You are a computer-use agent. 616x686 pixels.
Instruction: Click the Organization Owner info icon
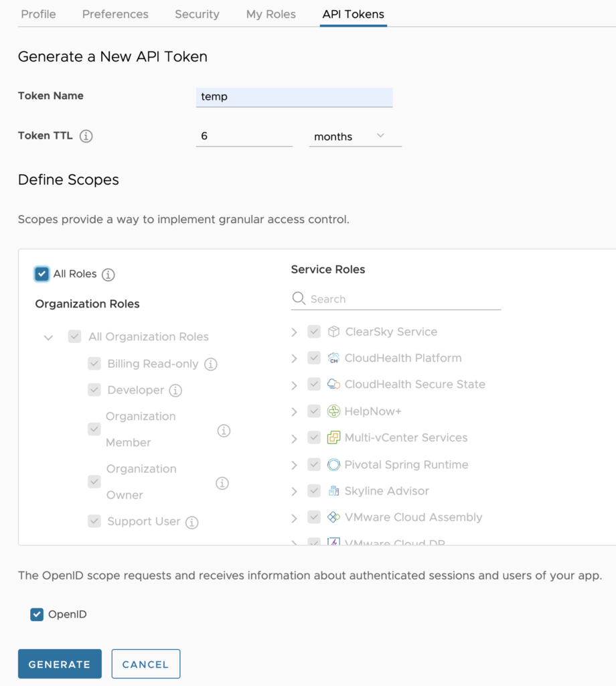[x=222, y=483]
